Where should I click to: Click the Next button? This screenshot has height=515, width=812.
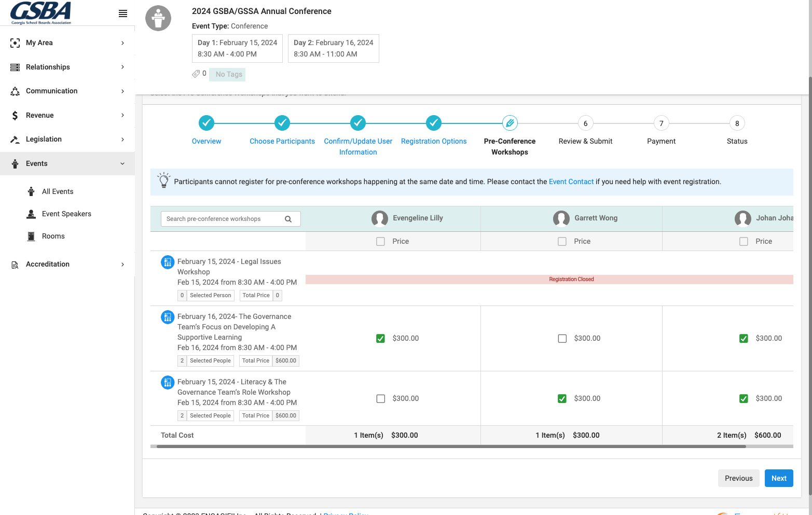(779, 478)
